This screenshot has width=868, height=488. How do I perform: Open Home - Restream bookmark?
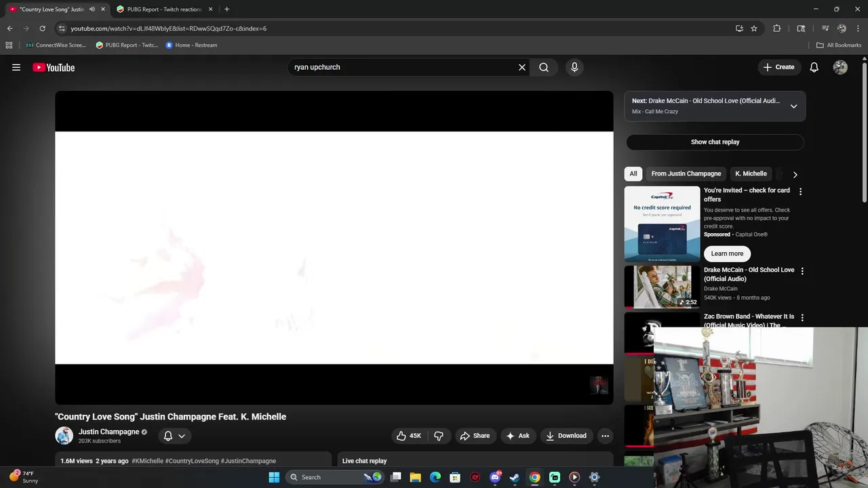tap(192, 45)
